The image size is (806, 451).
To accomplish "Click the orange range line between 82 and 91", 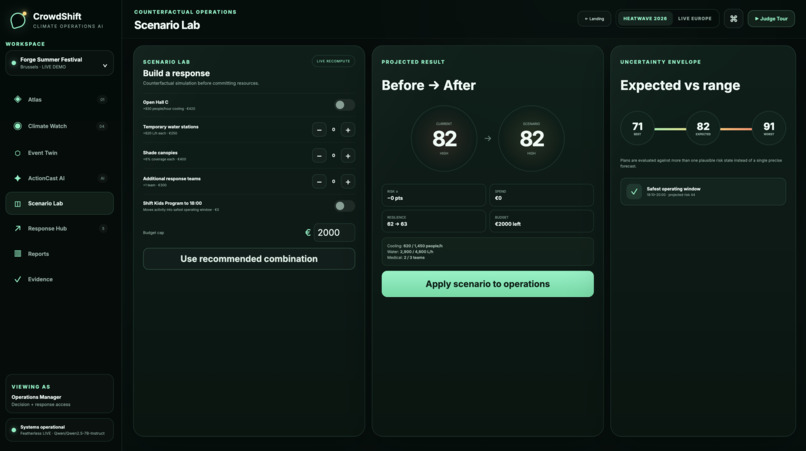I will pyautogui.click(x=736, y=129).
